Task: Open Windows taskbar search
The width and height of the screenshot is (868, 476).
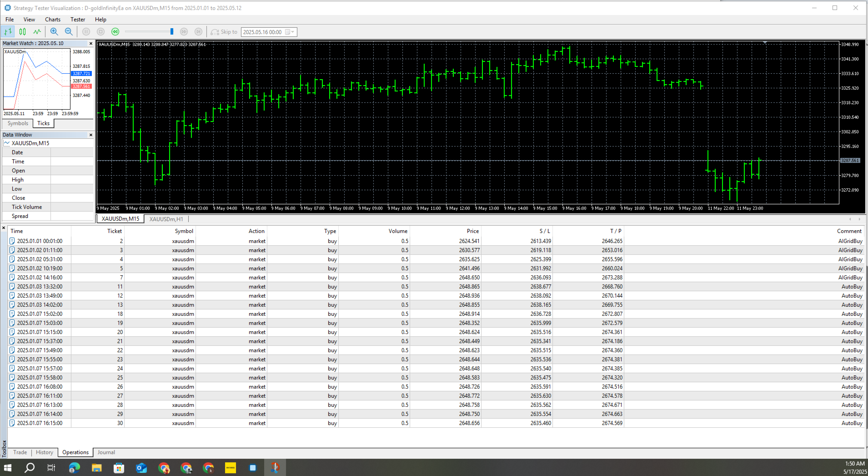Action: pos(30,468)
